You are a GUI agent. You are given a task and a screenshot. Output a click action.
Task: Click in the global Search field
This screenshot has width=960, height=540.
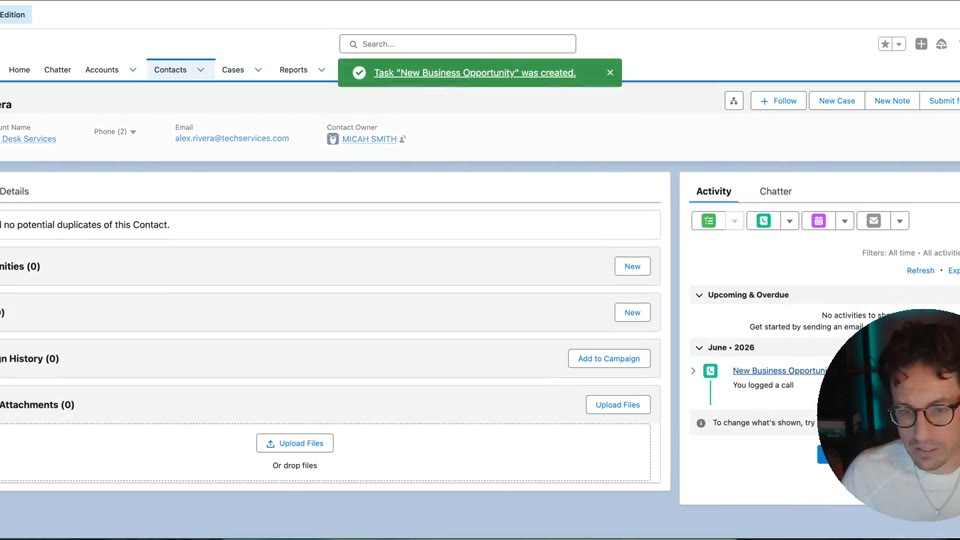coord(457,44)
